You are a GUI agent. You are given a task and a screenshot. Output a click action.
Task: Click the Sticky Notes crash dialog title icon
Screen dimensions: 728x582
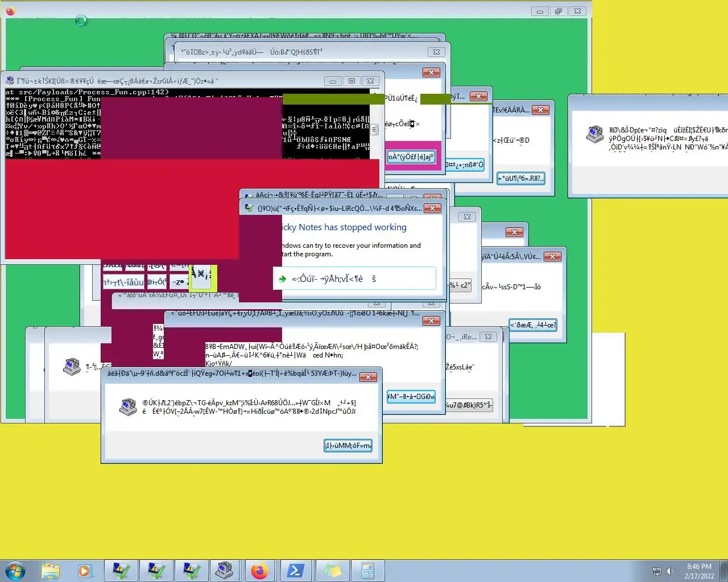(249, 208)
